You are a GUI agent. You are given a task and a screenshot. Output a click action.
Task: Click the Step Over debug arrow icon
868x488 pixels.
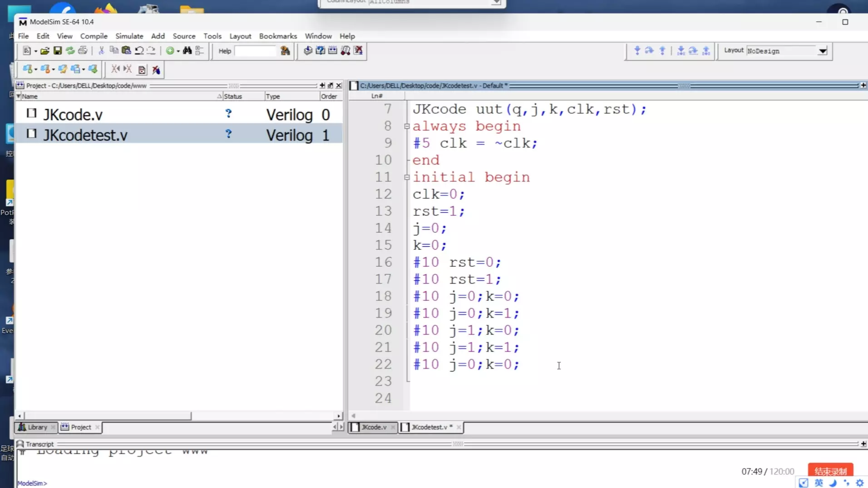click(x=649, y=50)
